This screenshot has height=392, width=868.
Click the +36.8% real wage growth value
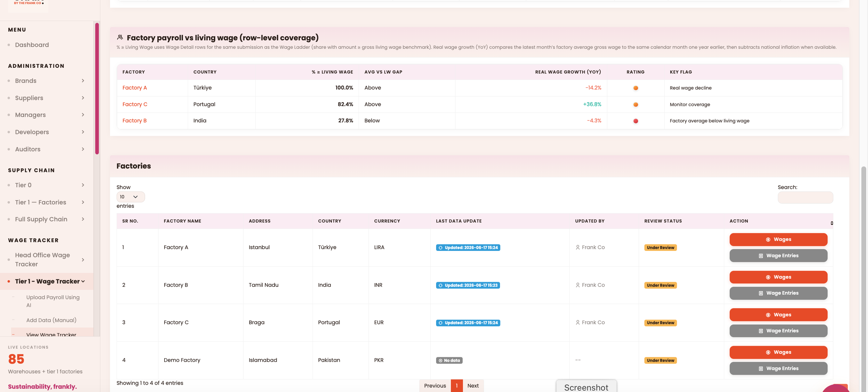pyautogui.click(x=592, y=104)
